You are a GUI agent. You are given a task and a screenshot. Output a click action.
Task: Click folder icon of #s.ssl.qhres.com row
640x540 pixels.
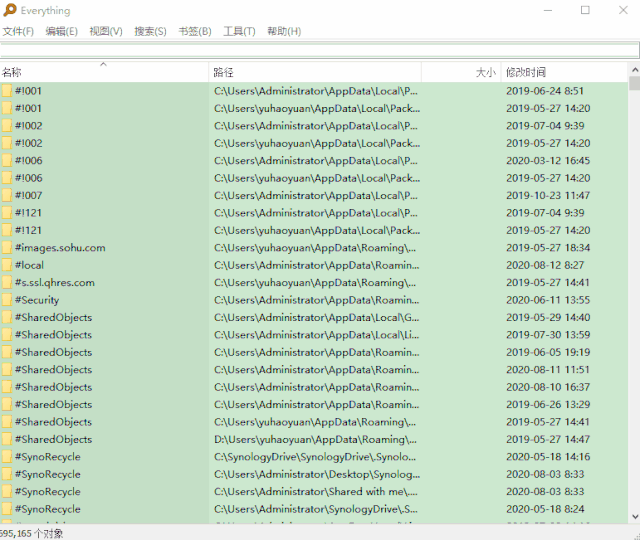point(7,282)
